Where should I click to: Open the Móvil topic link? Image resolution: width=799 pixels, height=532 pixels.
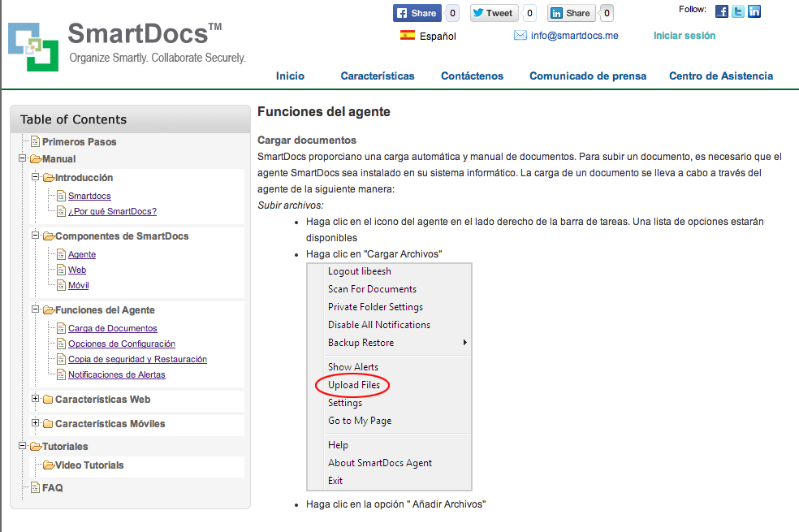(x=79, y=285)
